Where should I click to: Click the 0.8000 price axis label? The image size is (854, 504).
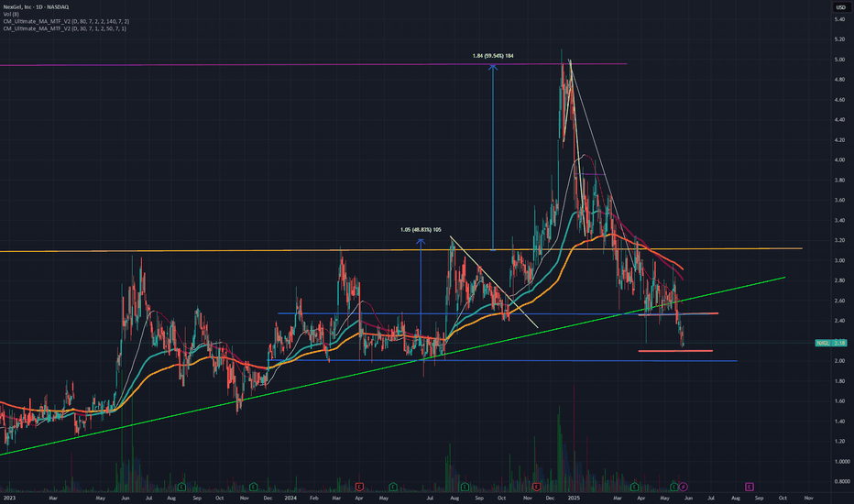pyautogui.click(x=842, y=482)
